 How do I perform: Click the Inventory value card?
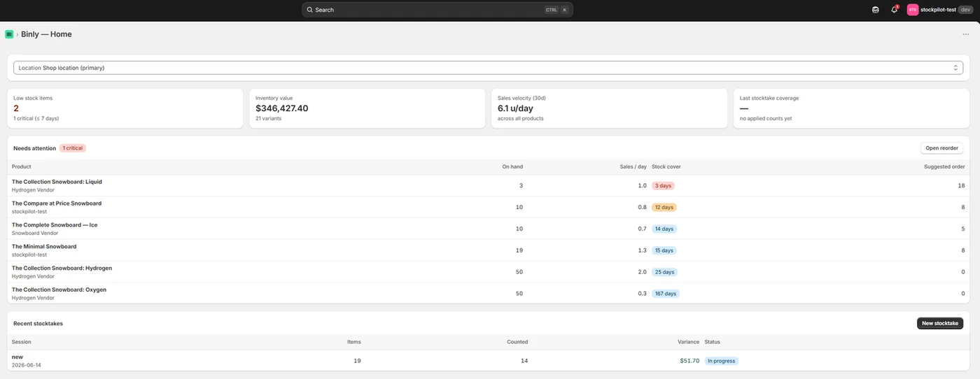point(367,108)
